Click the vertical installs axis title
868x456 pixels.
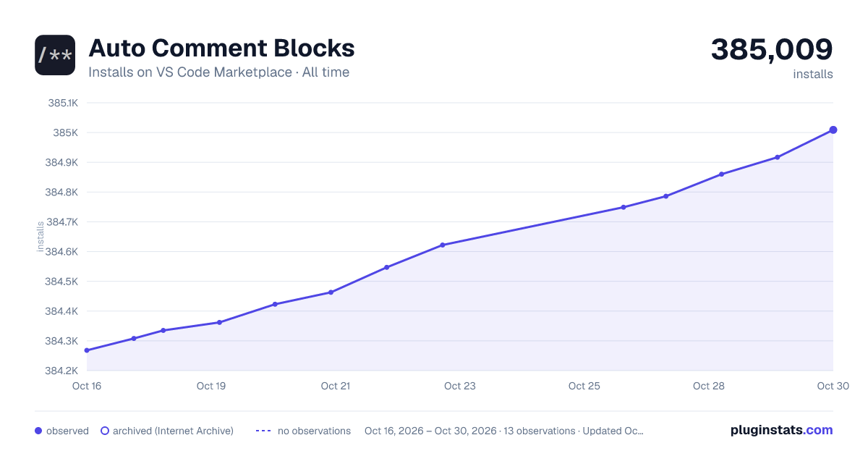click(41, 237)
